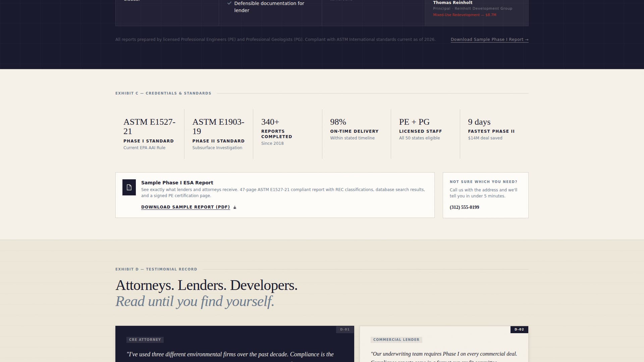Click the Principal · Reinholt Development Group line
This screenshot has height=362, width=644.
[473, 8]
